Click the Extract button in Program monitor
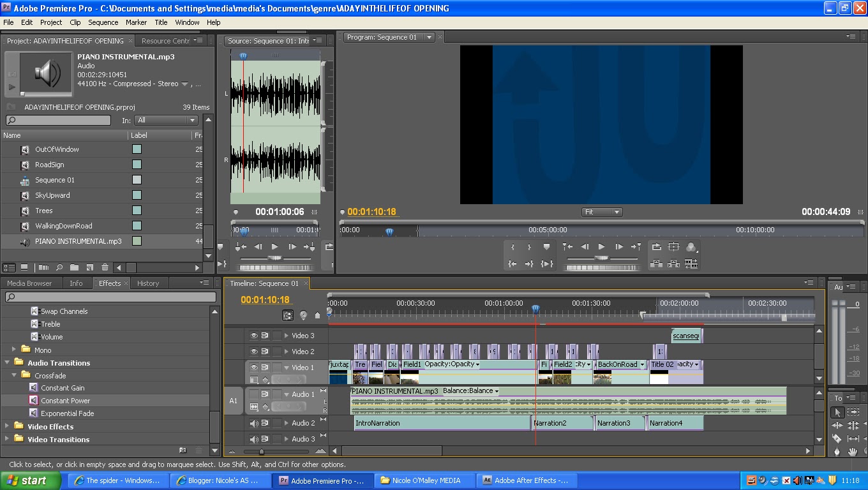Viewport: 868px width, 490px height. 673,264
